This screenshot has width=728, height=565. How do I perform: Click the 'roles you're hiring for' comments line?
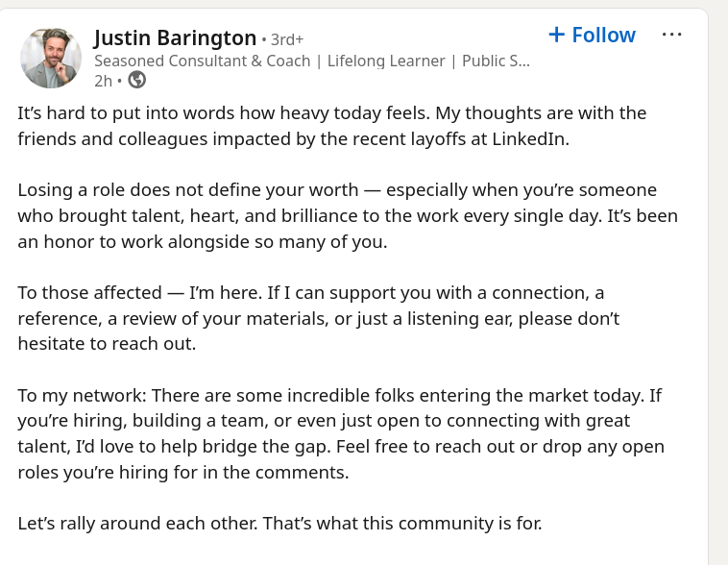[182, 473]
